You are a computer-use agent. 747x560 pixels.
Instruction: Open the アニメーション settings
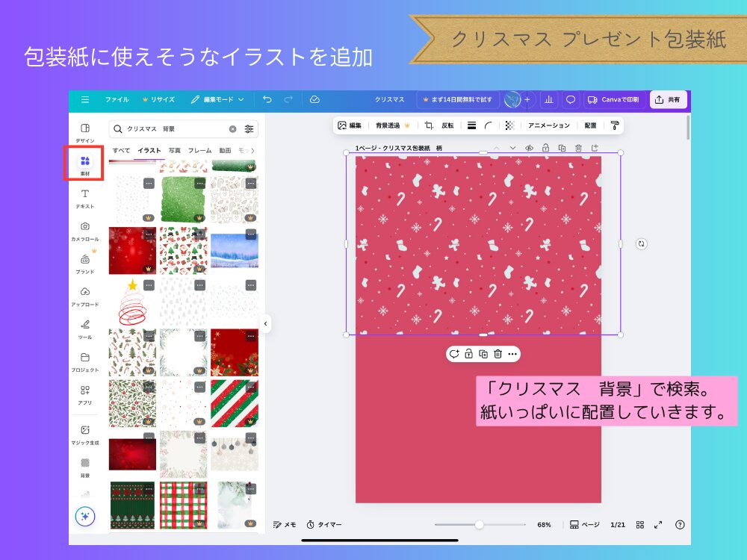click(550, 125)
